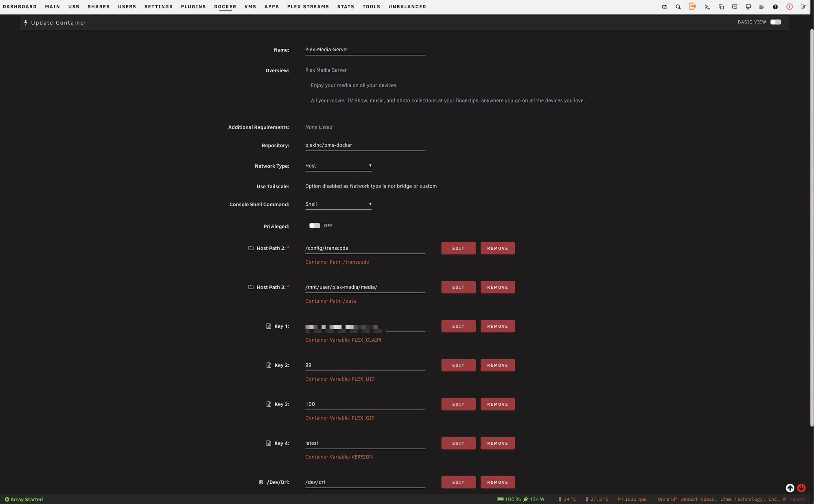Toggle the Basic View switch
This screenshot has height=504, width=814.
point(775,22)
